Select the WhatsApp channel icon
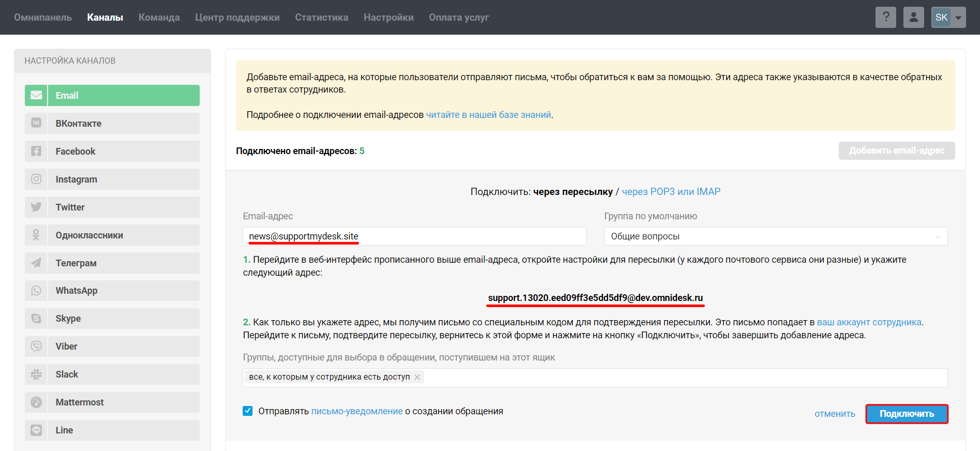The width and height of the screenshot is (980, 451). click(x=36, y=291)
